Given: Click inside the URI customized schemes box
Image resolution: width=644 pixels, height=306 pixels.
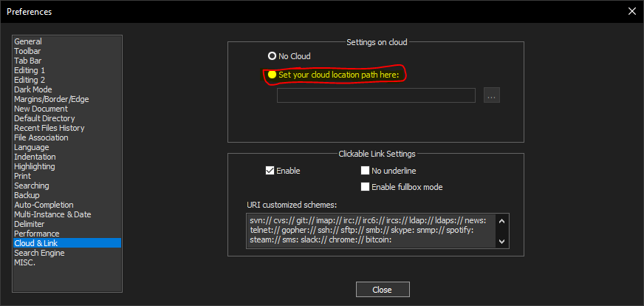Looking at the screenshot, I should [x=369, y=230].
